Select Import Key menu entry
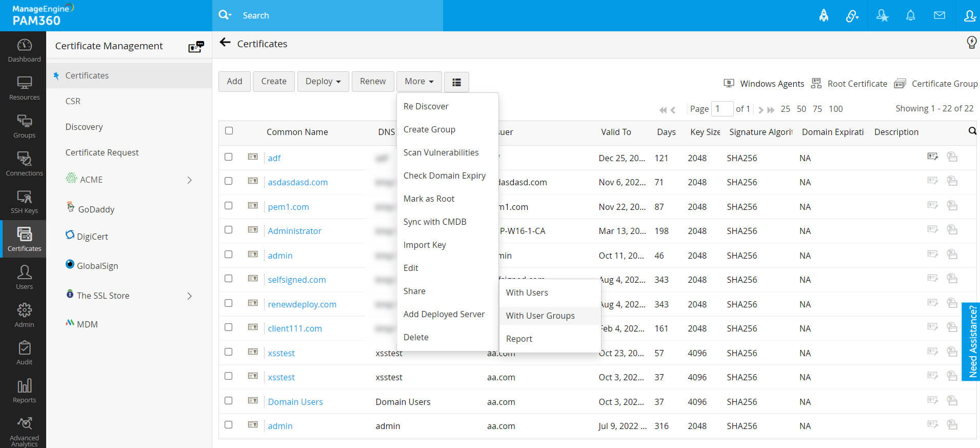980x448 pixels. pyautogui.click(x=447, y=245)
